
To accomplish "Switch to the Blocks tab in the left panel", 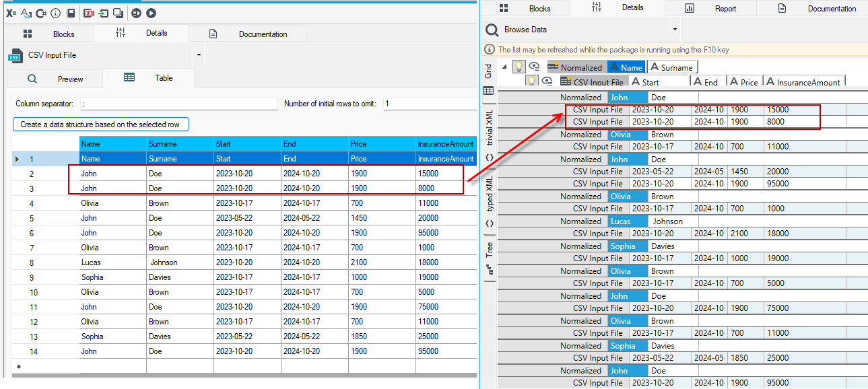I will tap(50, 34).
